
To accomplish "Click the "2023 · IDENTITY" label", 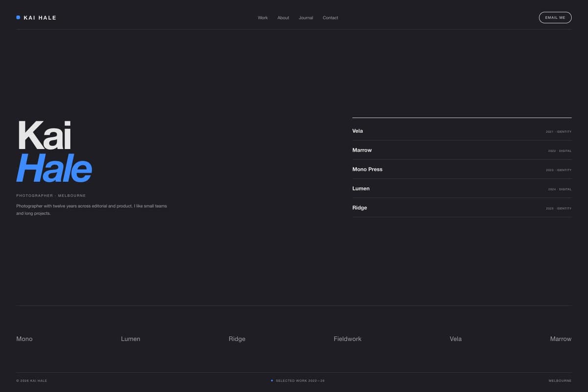I will (559, 170).
